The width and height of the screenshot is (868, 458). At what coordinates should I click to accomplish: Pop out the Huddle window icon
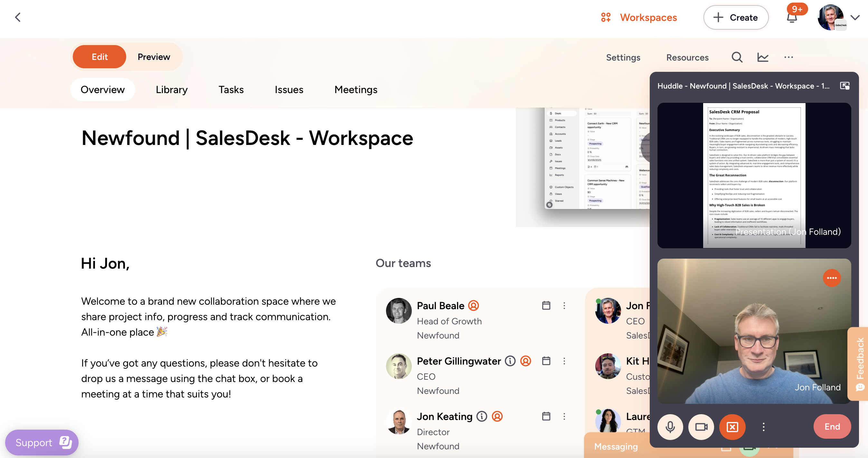tap(844, 86)
